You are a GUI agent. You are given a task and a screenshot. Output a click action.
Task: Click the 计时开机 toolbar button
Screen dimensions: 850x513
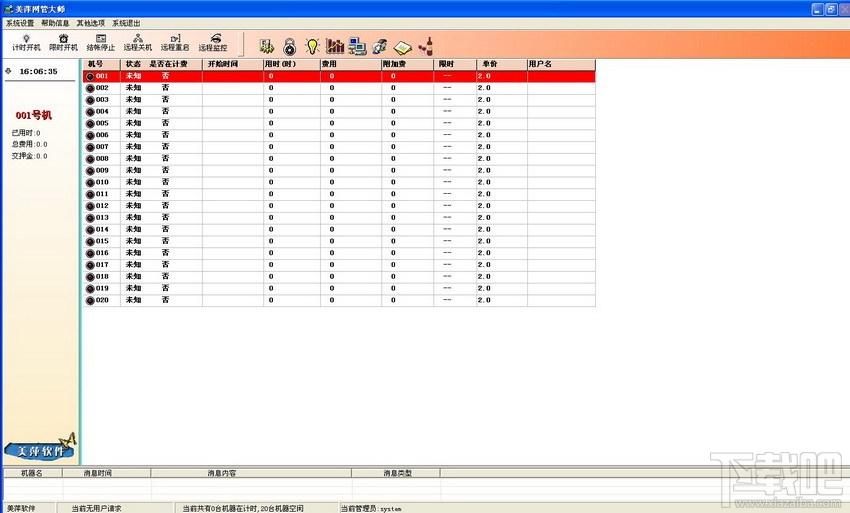click(x=27, y=43)
